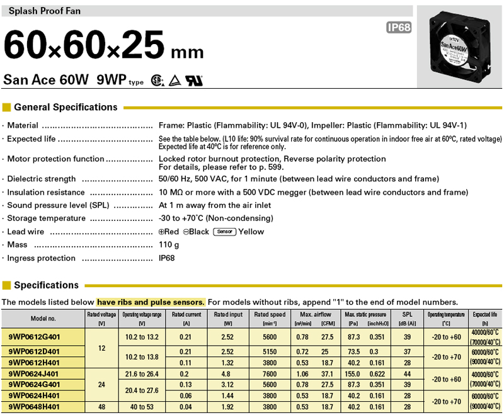Click the gray IP68 badge near the fan photo
The image size is (504, 420).
coord(398,28)
